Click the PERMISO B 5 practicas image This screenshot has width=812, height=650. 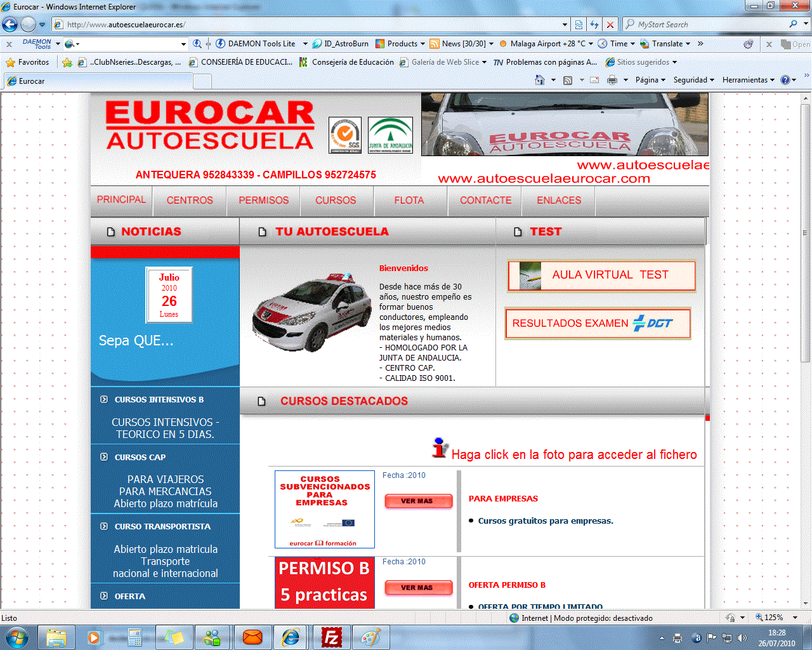point(324,583)
